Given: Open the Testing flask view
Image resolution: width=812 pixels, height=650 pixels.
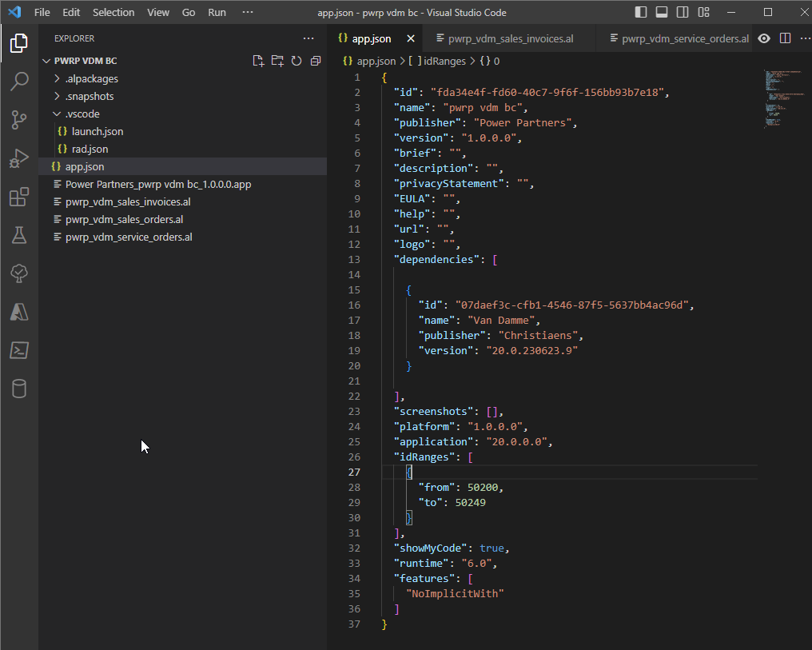Looking at the screenshot, I should point(19,235).
